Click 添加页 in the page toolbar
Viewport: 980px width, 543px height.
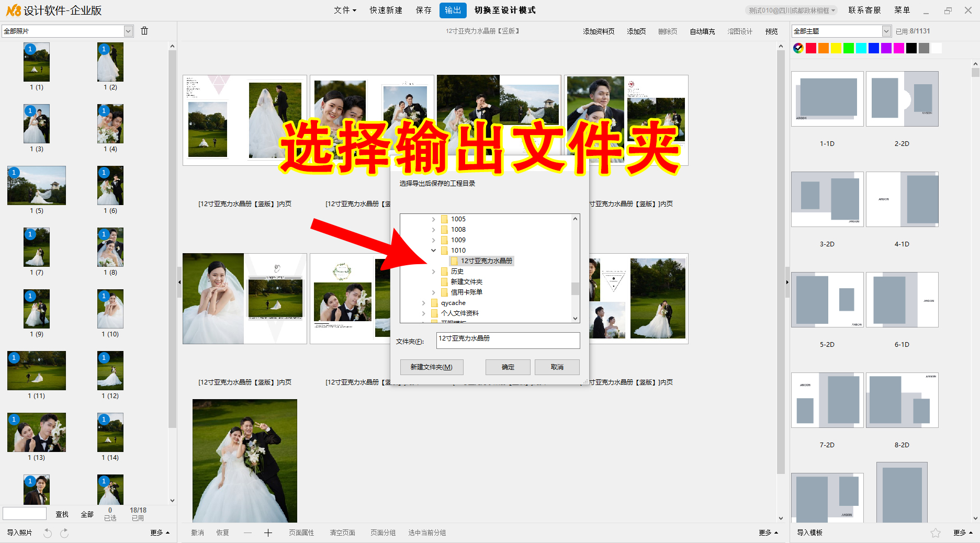tap(636, 31)
